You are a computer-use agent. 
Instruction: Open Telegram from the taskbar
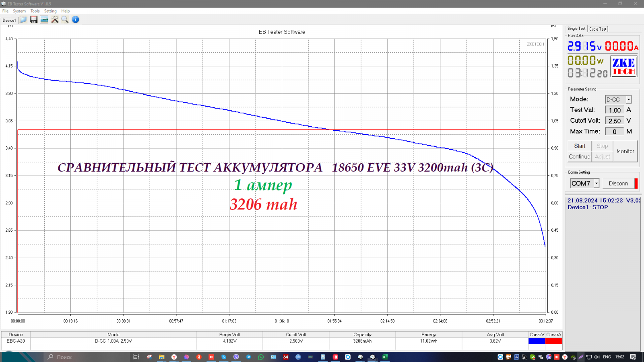(x=248, y=357)
